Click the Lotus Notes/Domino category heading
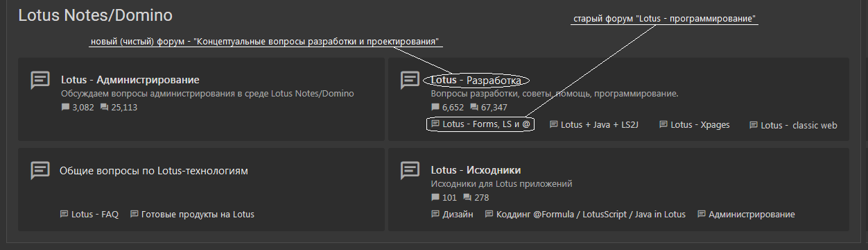 [x=95, y=15]
